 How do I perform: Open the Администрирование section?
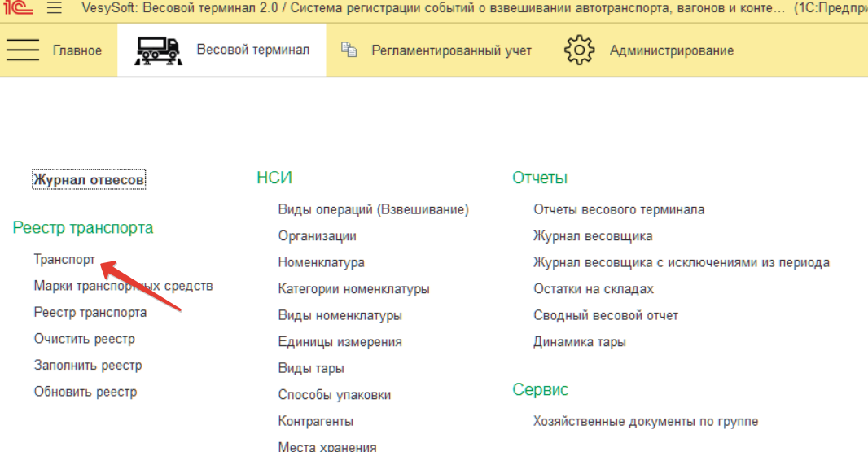pyautogui.click(x=671, y=50)
